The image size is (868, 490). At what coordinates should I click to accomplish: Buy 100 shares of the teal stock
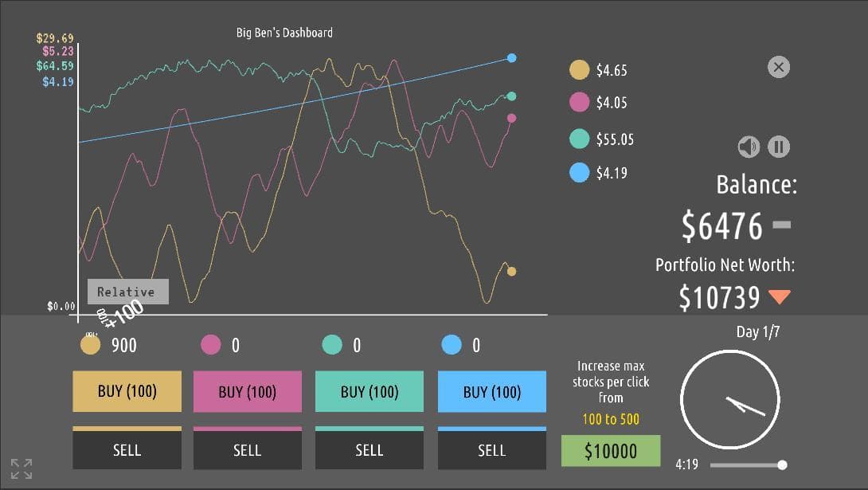pos(369,392)
